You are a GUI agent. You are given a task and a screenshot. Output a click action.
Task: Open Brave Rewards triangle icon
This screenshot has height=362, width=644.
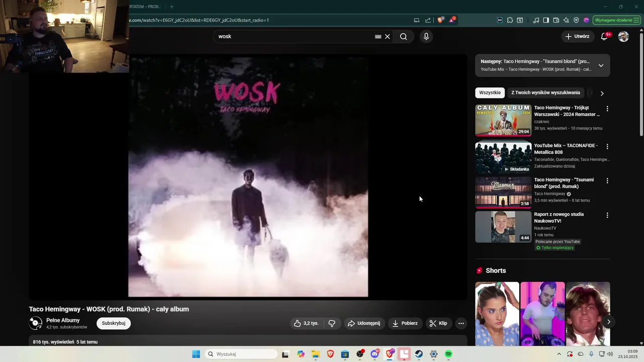(x=452, y=20)
